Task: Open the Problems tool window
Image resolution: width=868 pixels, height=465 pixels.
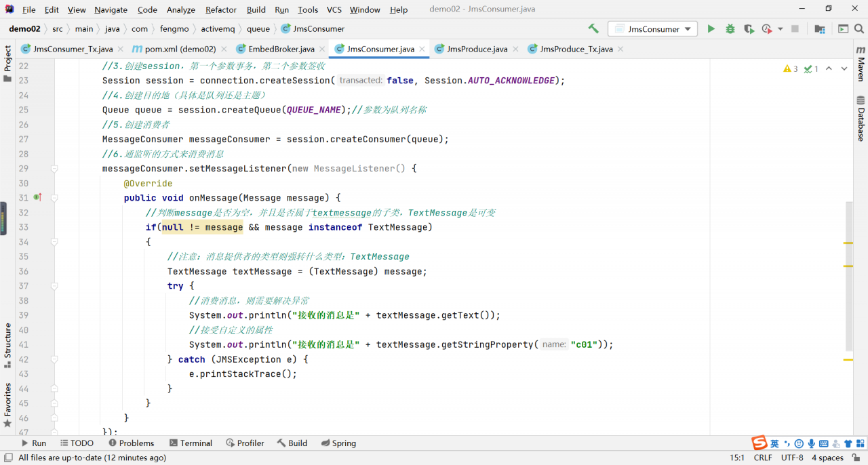Action: tap(130, 443)
